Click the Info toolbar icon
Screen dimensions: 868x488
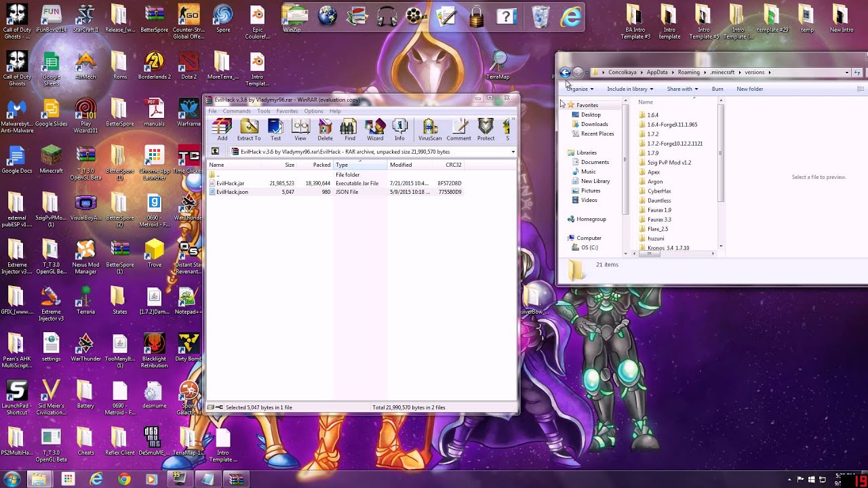coord(399,129)
